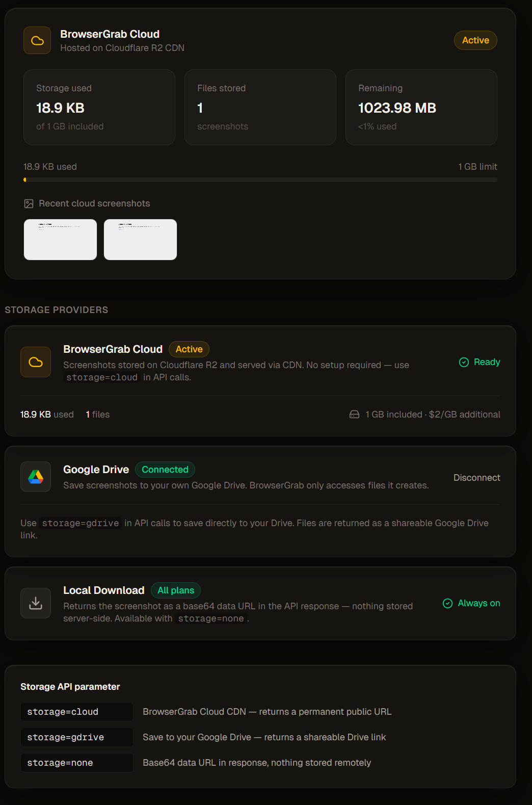This screenshot has width=532, height=805.
Task: Select the Recent cloud screenshots image icon
Action: pos(29,203)
